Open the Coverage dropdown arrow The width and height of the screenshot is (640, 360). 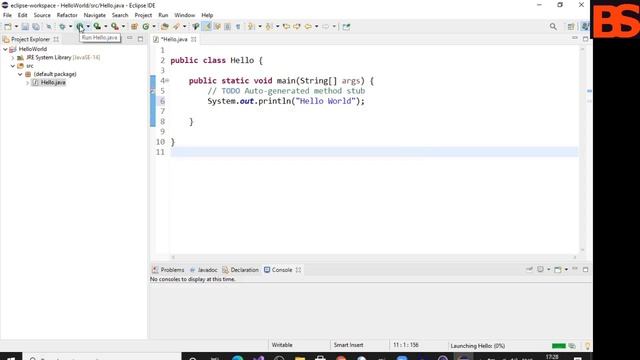pos(105,27)
